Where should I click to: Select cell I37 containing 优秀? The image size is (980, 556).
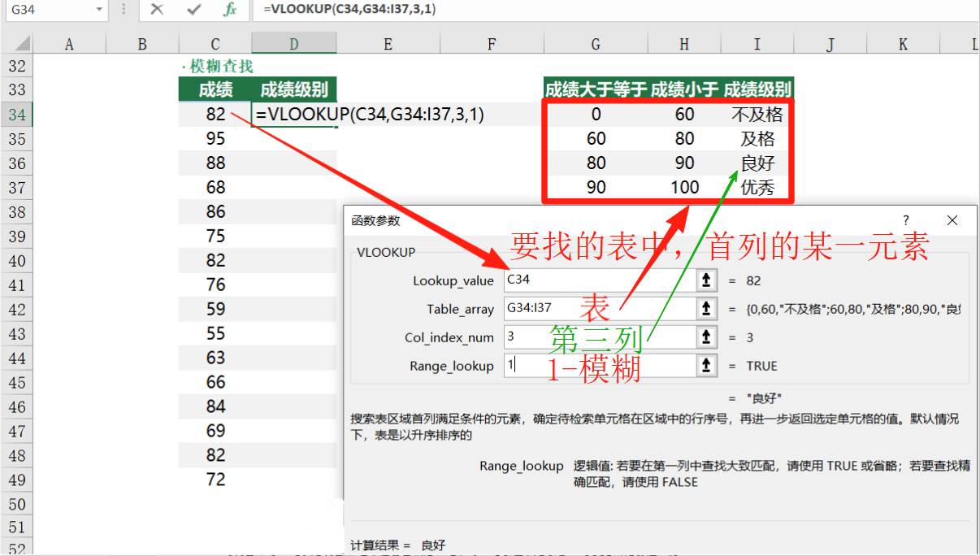(x=757, y=188)
